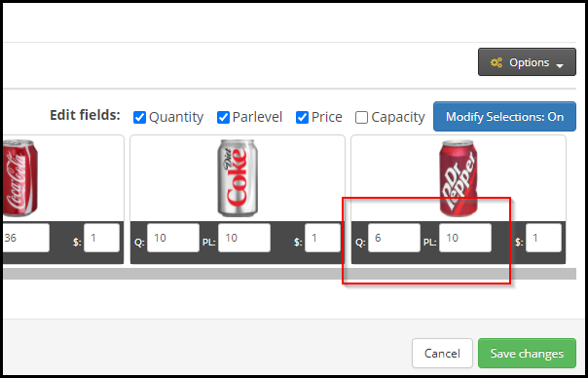Toggle Modify Selections: On button
Viewport: 588px width, 378px height.
[x=504, y=116]
